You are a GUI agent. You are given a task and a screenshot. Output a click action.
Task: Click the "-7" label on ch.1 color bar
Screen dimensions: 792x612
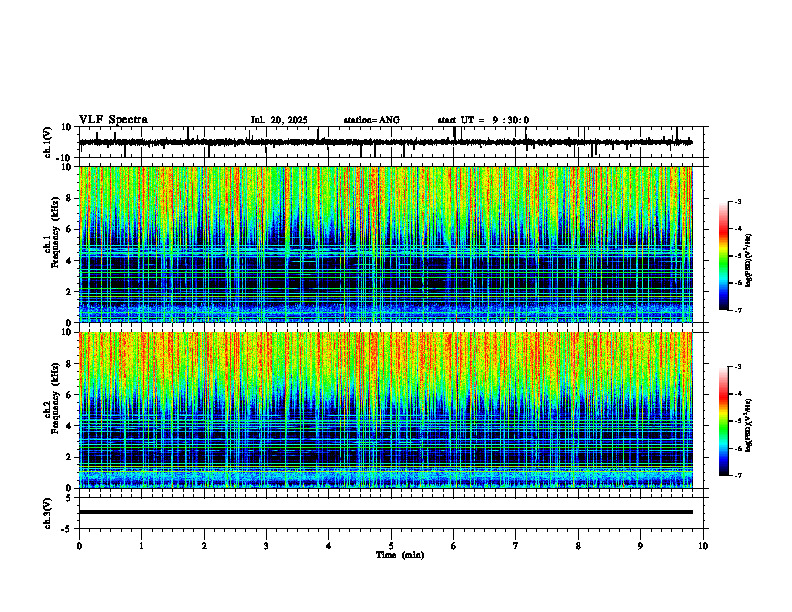[x=738, y=310]
